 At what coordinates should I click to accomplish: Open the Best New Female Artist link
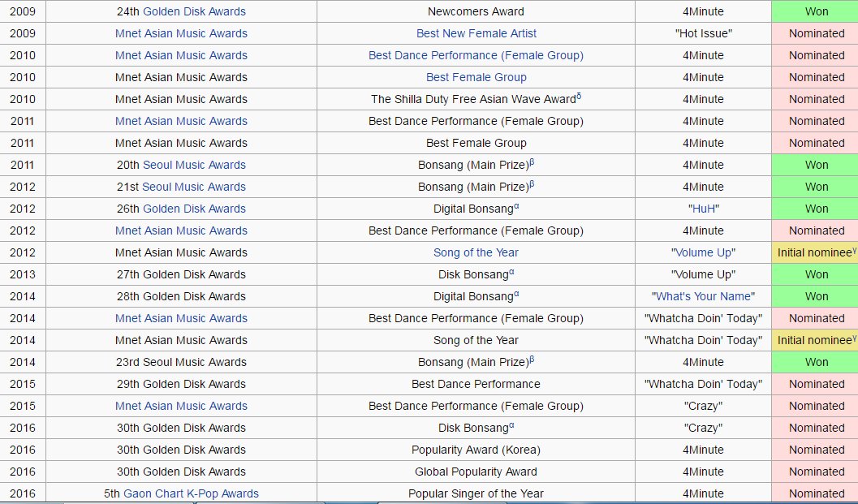(476, 33)
